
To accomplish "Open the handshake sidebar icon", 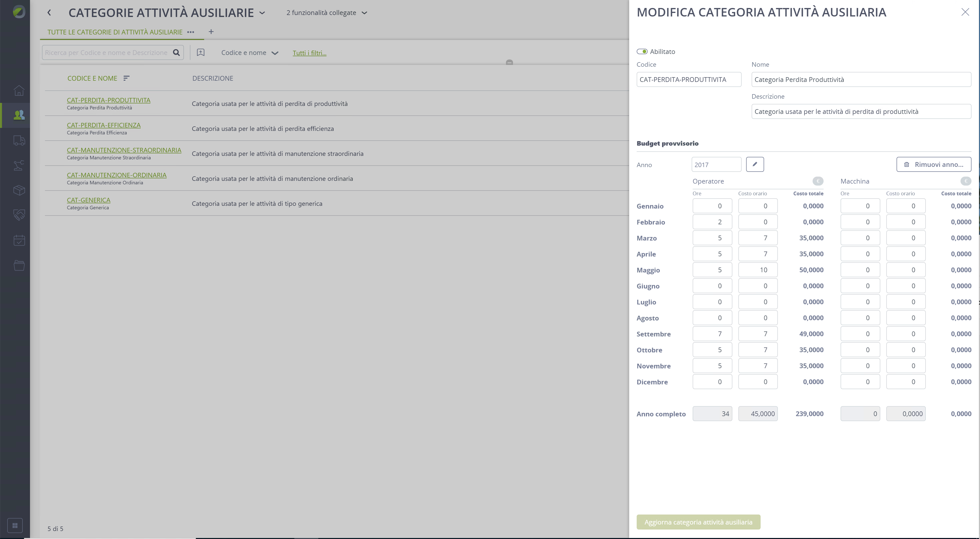I will 19,215.
